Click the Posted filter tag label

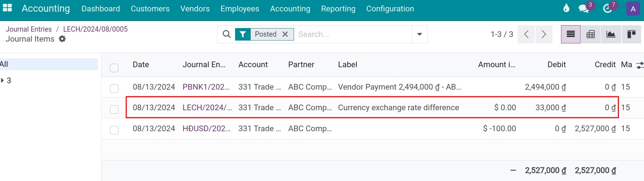click(x=266, y=34)
